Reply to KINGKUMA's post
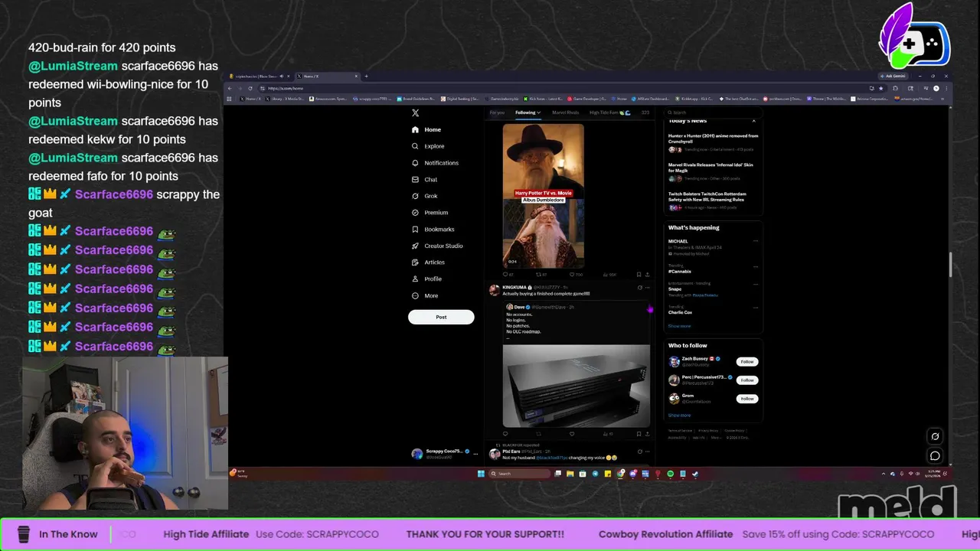The height and width of the screenshot is (551, 980). click(x=505, y=433)
